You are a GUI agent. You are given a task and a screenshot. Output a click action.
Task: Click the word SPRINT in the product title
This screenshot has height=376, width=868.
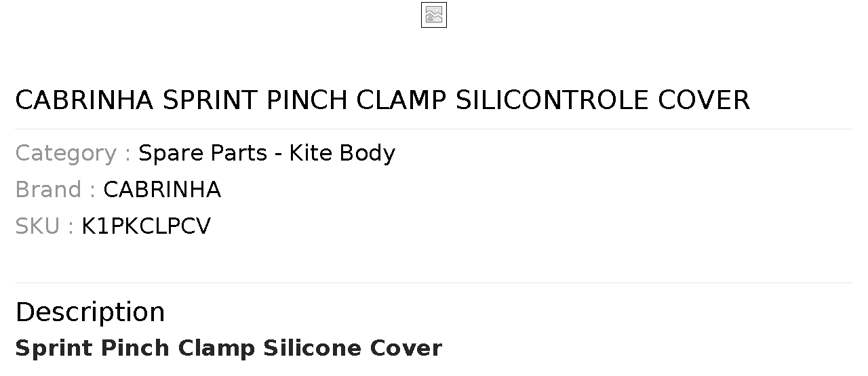[x=210, y=100]
